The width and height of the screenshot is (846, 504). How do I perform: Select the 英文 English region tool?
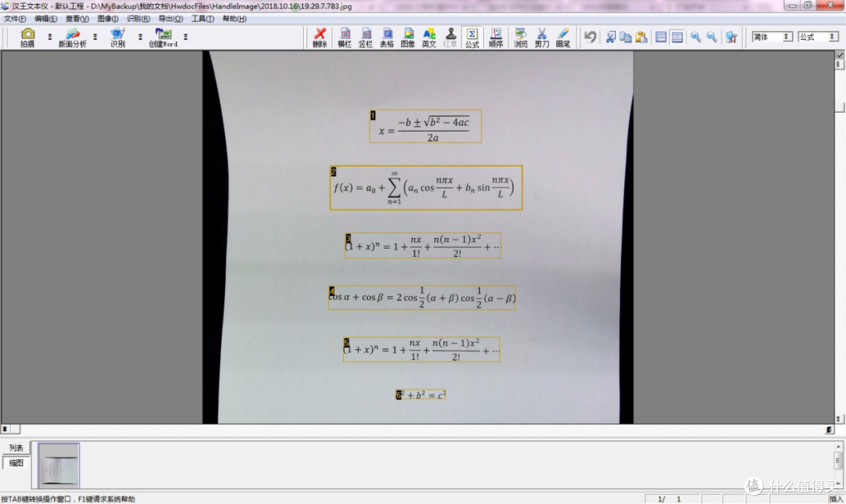coord(429,38)
